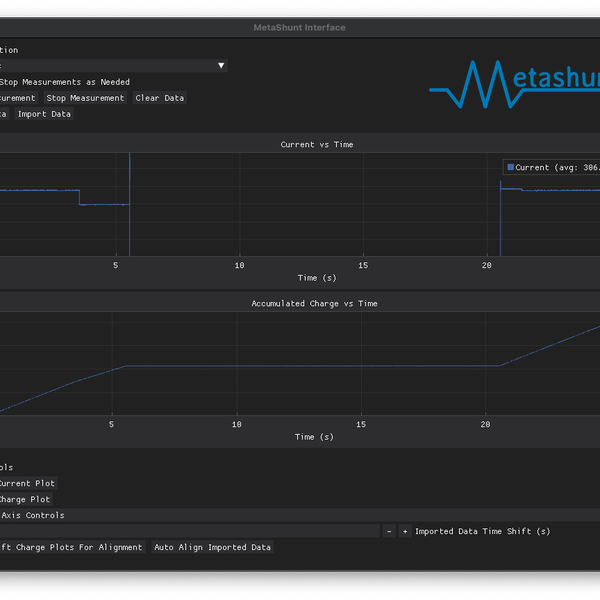Click the 10 tick label on current plot
This screenshot has height=600, width=600.
[x=240, y=266]
